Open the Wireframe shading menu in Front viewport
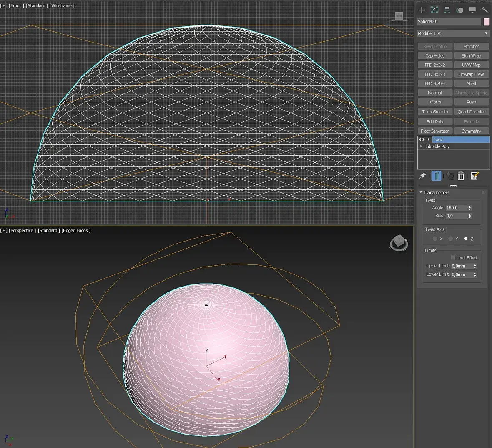Screen dimensions: 492x448 62,5
